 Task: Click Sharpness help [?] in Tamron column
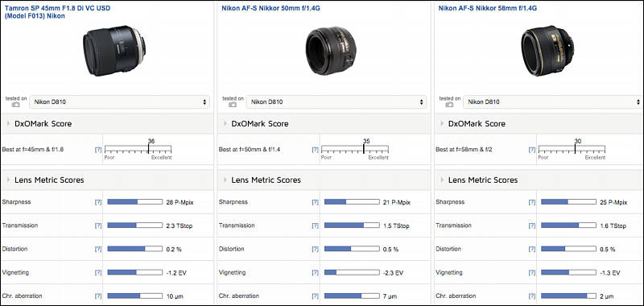pyautogui.click(x=97, y=202)
